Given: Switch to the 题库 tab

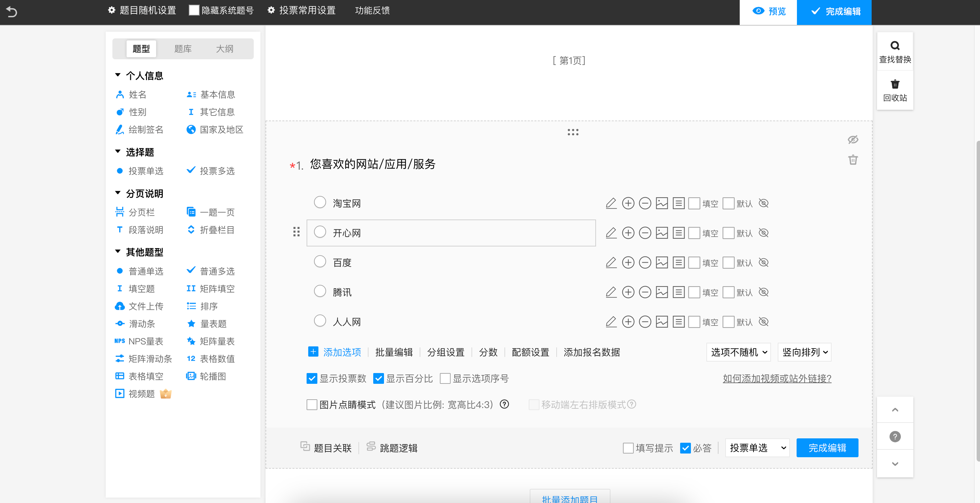Looking at the screenshot, I should point(183,49).
